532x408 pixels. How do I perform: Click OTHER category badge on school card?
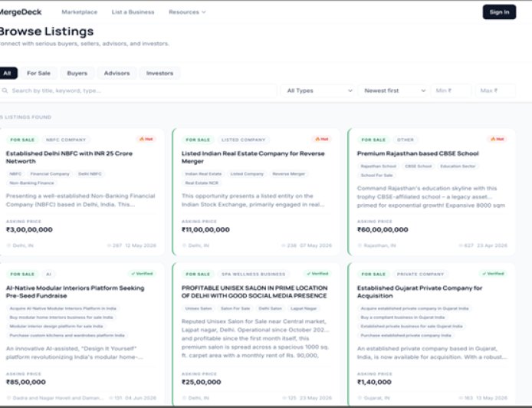click(406, 140)
